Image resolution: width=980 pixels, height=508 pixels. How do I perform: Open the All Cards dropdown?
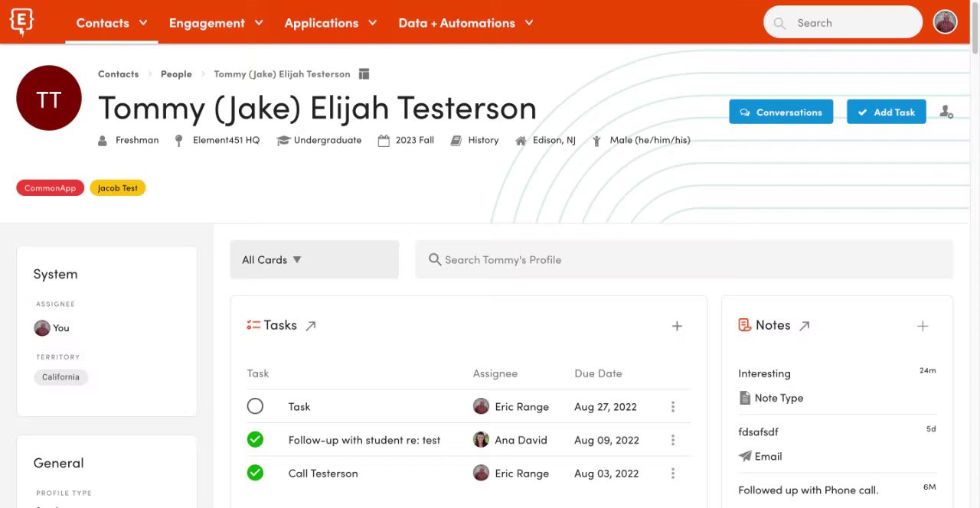pyautogui.click(x=315, y=260)
